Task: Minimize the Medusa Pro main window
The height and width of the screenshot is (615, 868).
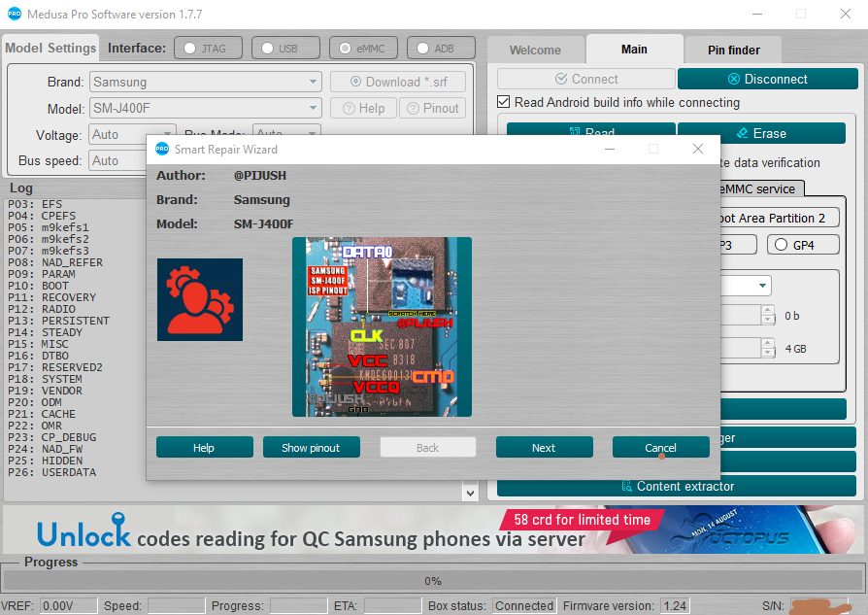Action: point(757,14)
